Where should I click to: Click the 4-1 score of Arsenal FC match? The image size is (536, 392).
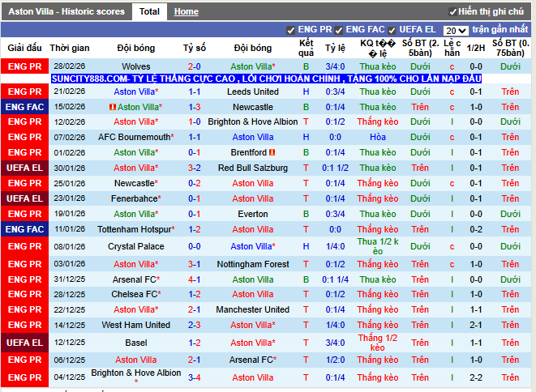coord(194,279)
